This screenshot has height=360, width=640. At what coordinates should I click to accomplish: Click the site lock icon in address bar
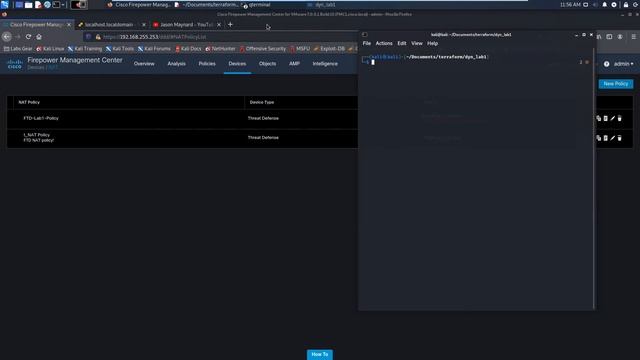coord(98,37)
